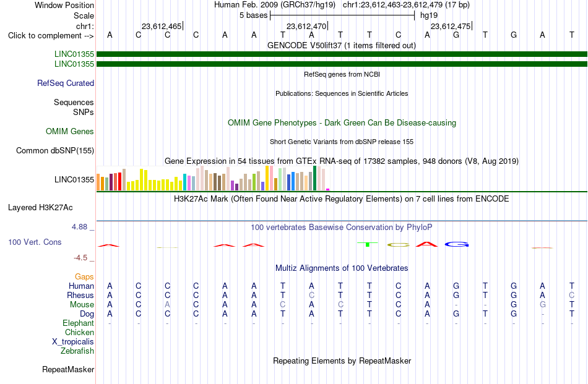588x384 pixels.
Task: Click the 'OMIM Gene Phenotypes' track title
Action: point(342,123)
